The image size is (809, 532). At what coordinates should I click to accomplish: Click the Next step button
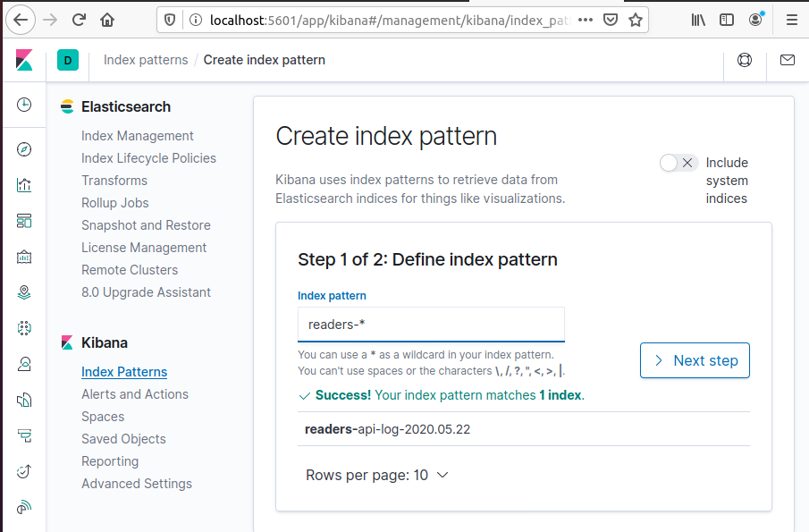click(695, 360)
